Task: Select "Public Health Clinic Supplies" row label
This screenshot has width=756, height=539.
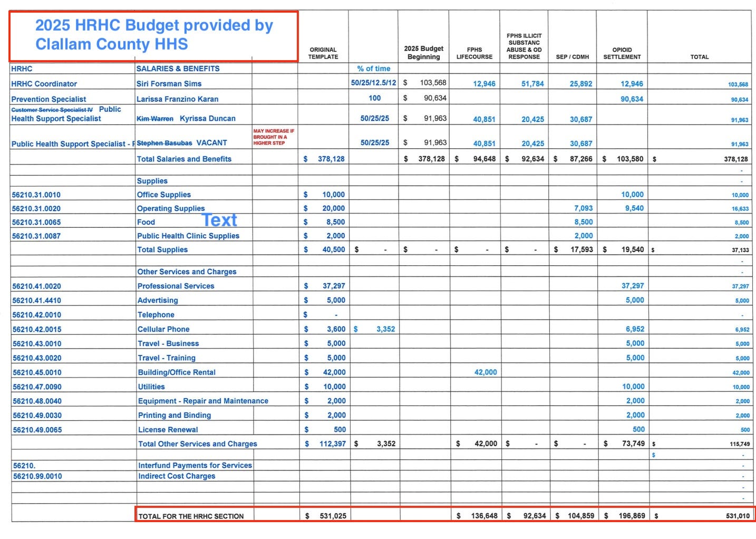Action: 188,236
